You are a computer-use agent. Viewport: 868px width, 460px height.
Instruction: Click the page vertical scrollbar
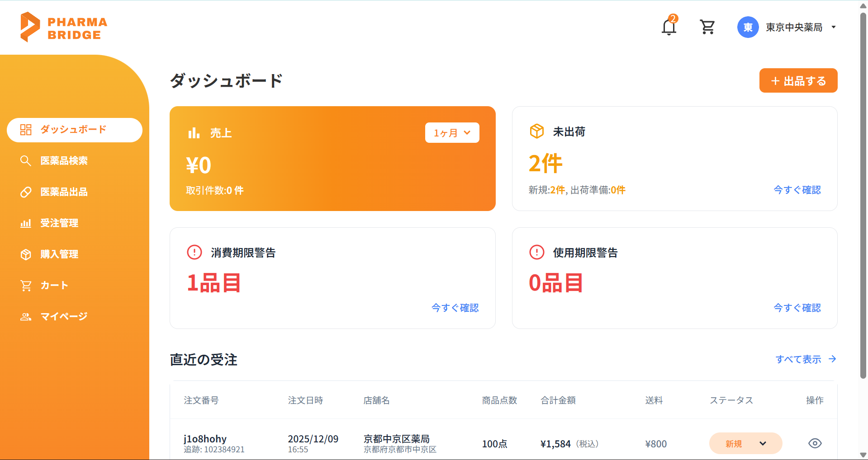coord(863,194)
